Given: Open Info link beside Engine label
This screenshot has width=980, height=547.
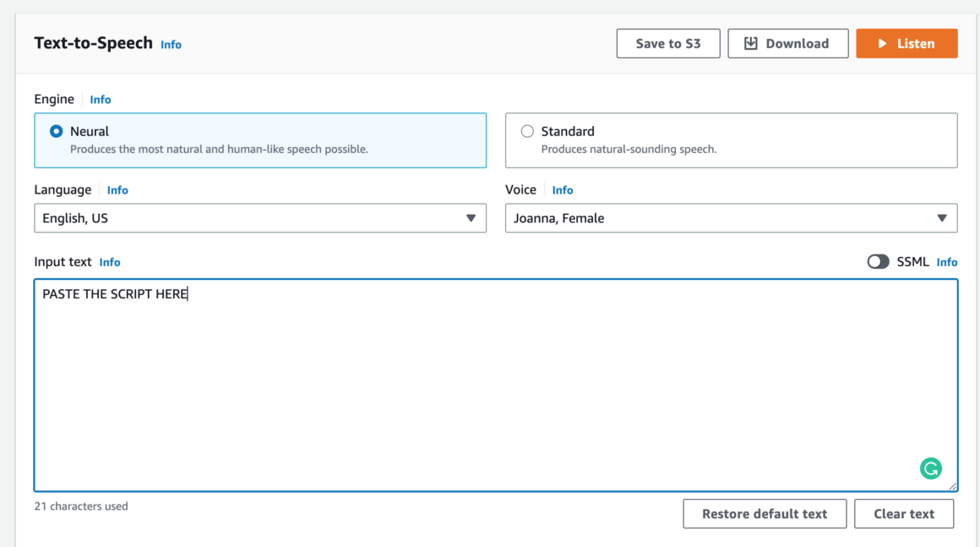Looking at the screenshot, I should click(x=101, y=100).
